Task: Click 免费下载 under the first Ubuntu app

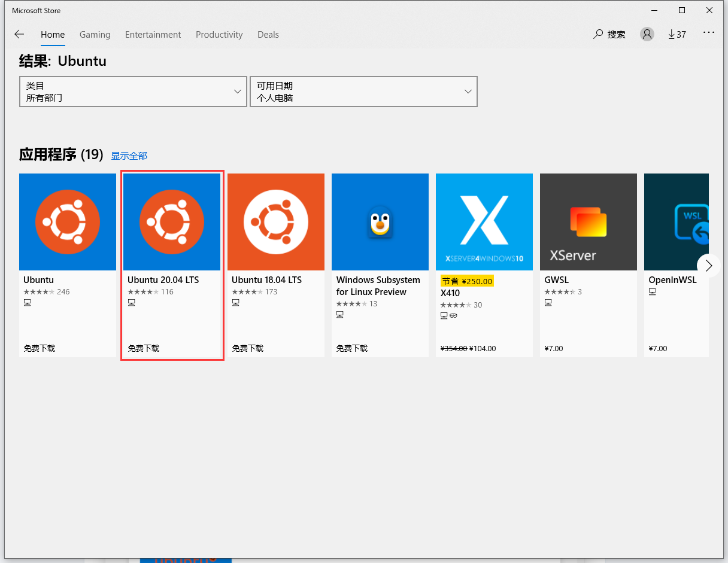Action: point(40,348)
